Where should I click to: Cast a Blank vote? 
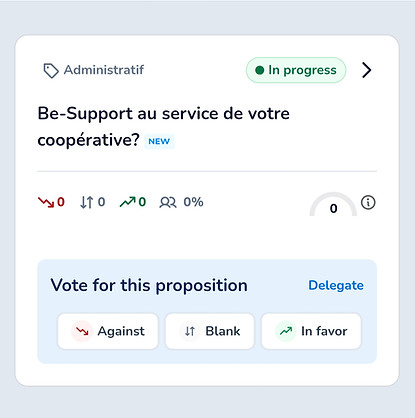pyautogui.click(x=210, y=331)
